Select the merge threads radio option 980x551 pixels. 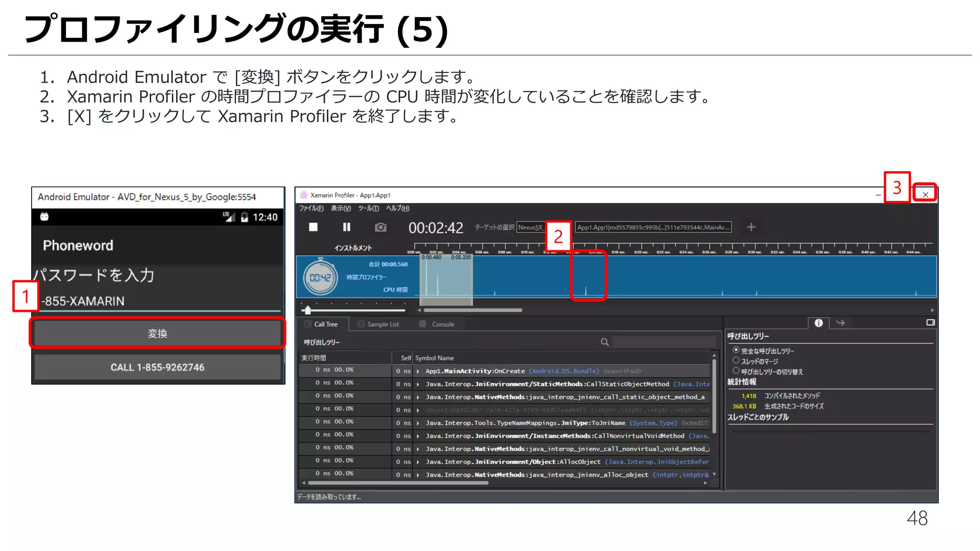coord(736,361)
